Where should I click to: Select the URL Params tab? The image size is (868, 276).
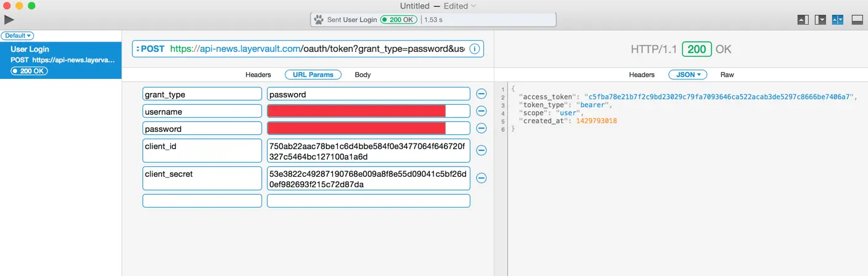point(313,75)
